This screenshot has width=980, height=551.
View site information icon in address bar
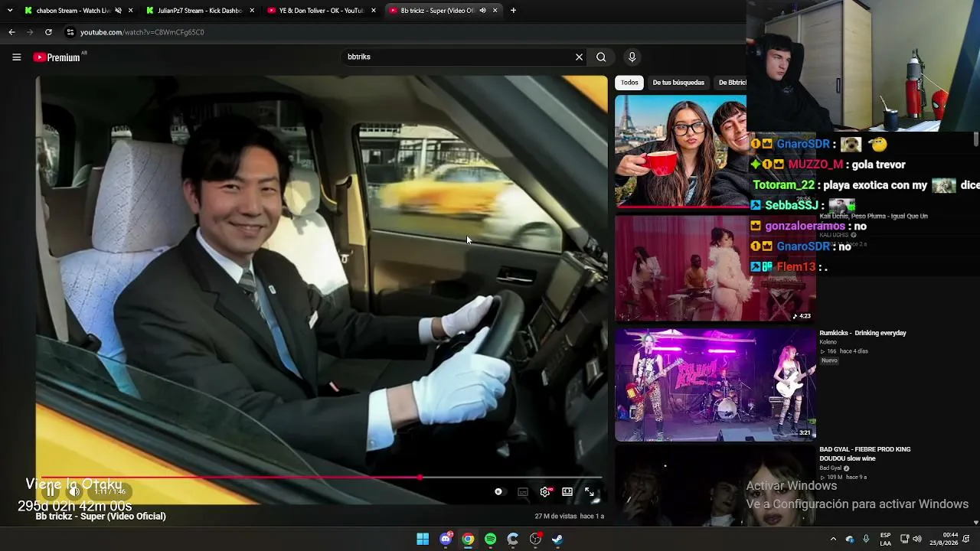(x=70, y=32)
